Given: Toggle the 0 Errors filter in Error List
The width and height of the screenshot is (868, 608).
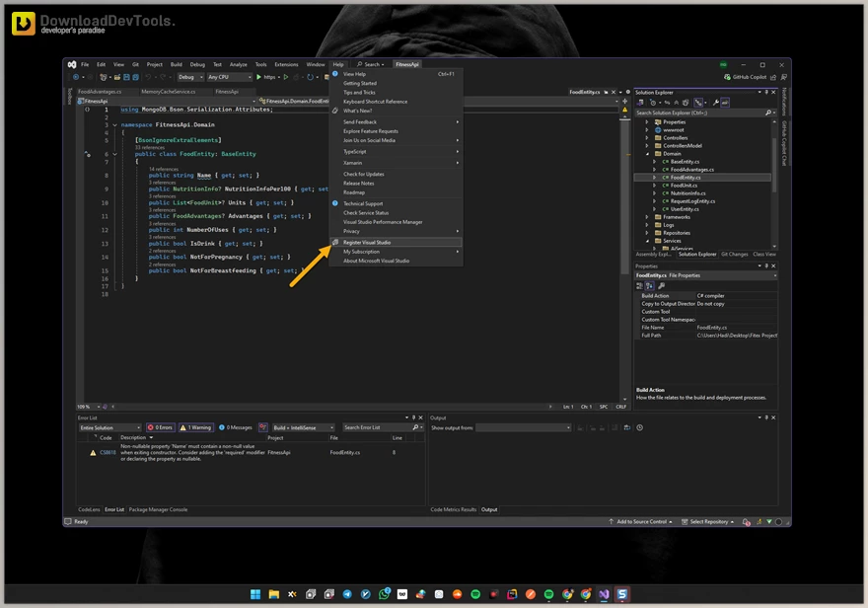Looking at the screenshot, I should [161, 427].
